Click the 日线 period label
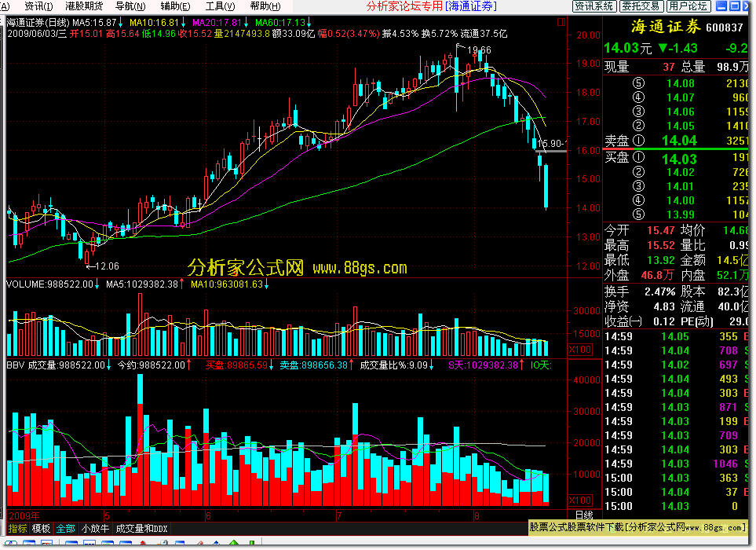The width and height of the screenshot is (756, 550). click(x=584, y=515)
